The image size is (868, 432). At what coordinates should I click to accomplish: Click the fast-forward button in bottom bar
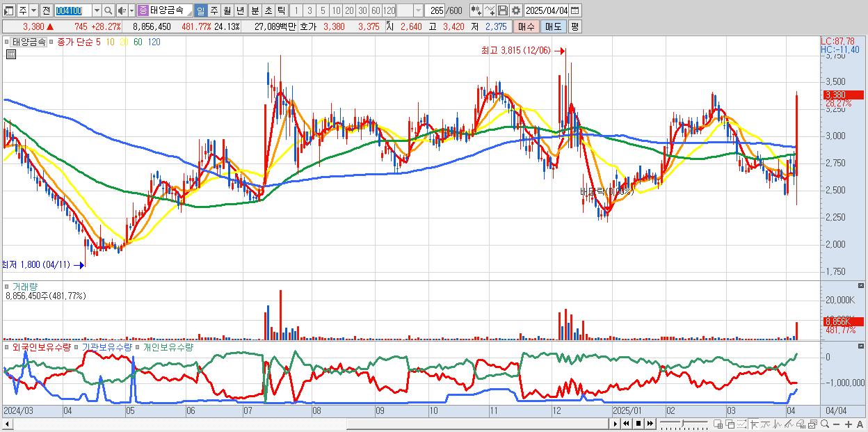coord(650,423)
